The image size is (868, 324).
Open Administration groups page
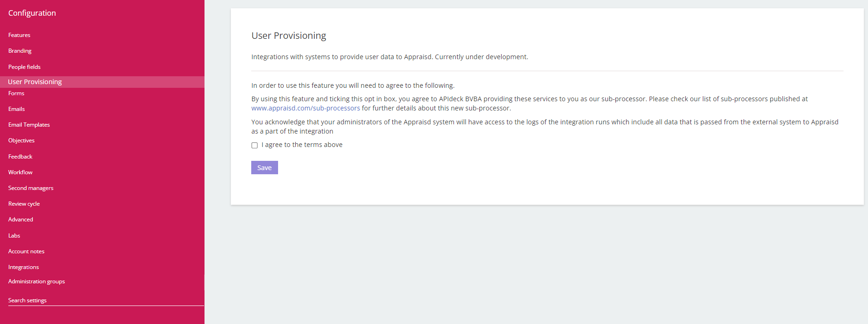point(37,281)
